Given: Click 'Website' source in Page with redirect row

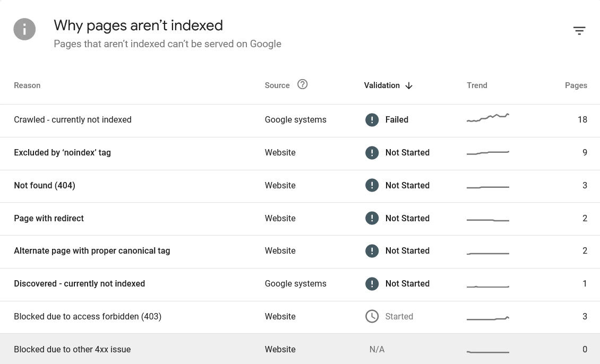Looking at the screenshot, I should 280,218.
